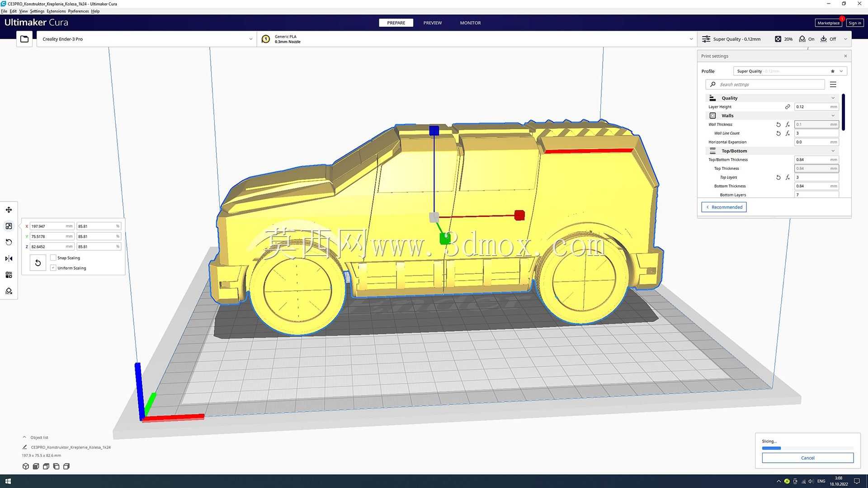This screenshot has width=868, height=488.
Task: Open the settings visibility hamburger menu
Action: [833, 84]
